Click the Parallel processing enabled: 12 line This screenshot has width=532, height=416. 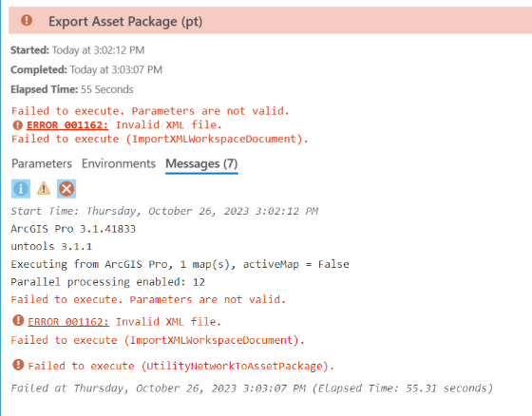click(108, 282)
